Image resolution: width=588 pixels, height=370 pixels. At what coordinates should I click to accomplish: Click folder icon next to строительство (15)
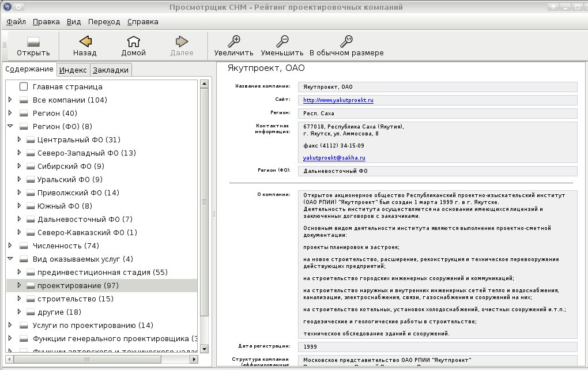click(31, 299)
